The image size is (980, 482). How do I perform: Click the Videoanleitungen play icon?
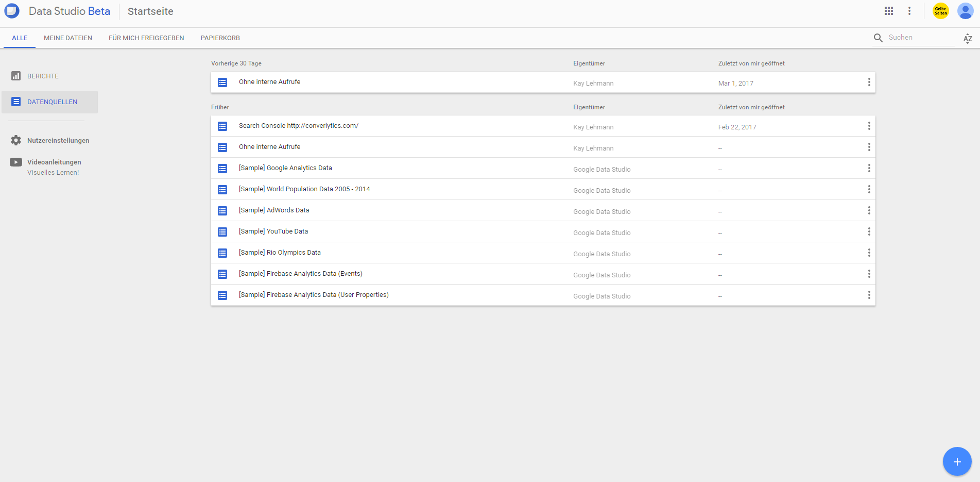coord(16,162)
